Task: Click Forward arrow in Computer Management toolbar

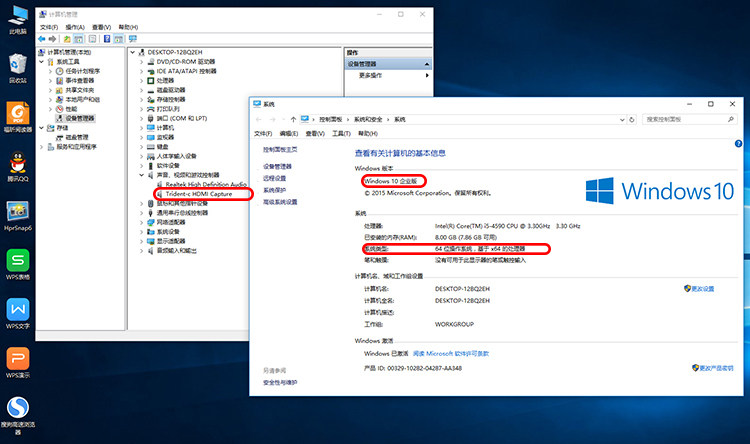Action: (52, 39)
